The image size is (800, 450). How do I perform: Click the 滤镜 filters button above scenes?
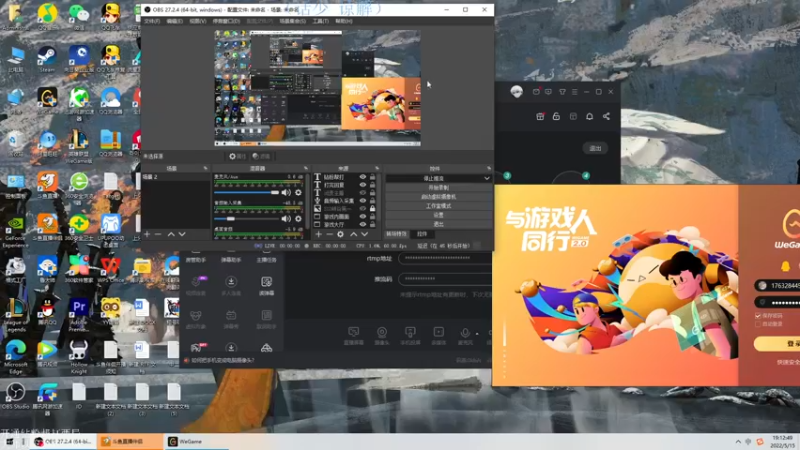261,156
